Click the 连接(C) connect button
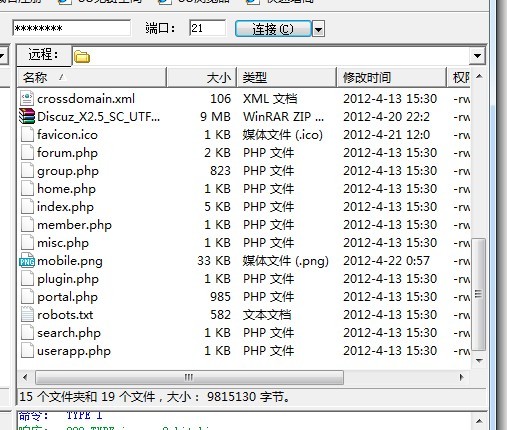The image size is (507, 430). click(273, 29)
